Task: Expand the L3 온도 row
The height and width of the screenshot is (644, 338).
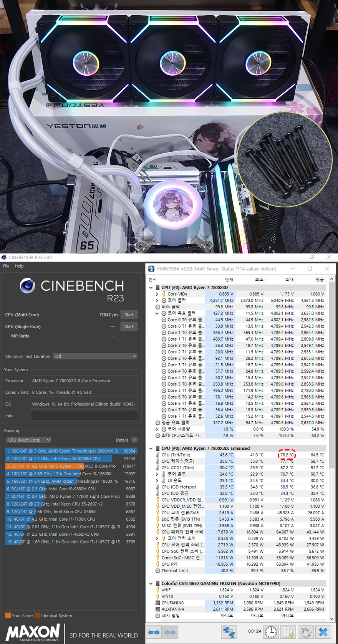Action: click(157, 480)
